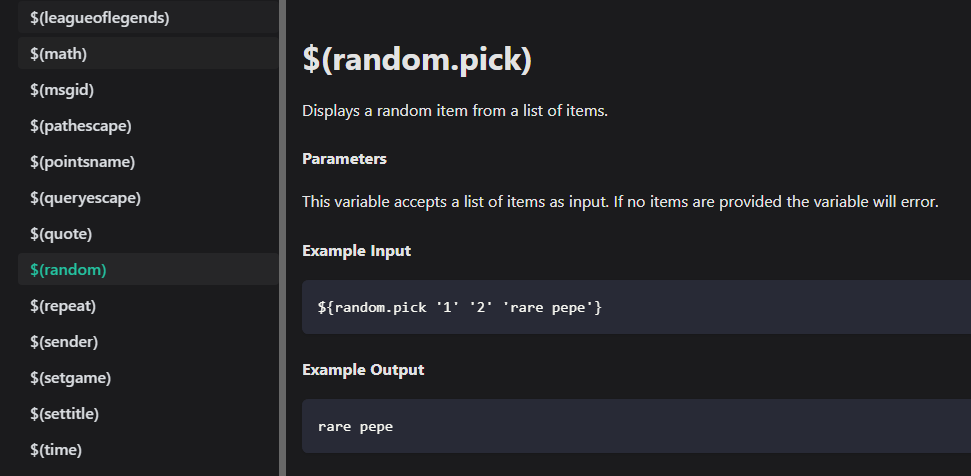The width and height of the screenshot is (971, 476).
Task: Open $(pointsname) in the sidebar
Action: (x=148, y=162)
